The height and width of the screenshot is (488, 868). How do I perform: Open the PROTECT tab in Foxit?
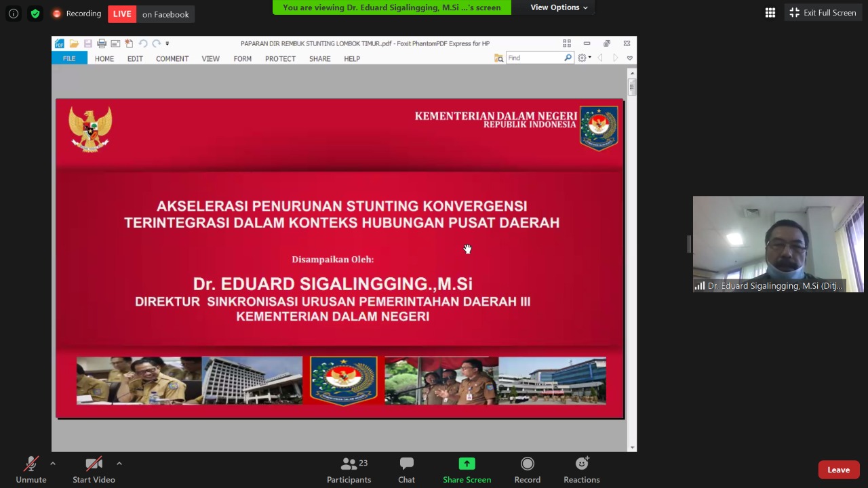(x=280, y=59)
